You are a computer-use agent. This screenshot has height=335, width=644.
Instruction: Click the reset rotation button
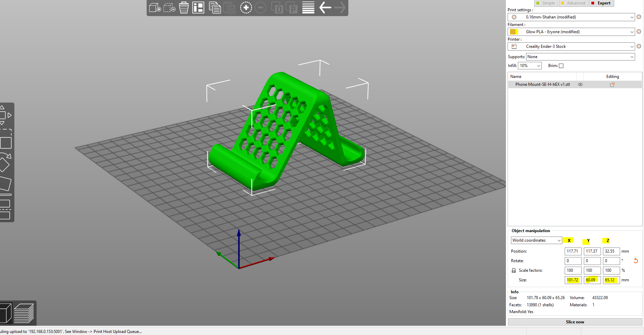636,260
